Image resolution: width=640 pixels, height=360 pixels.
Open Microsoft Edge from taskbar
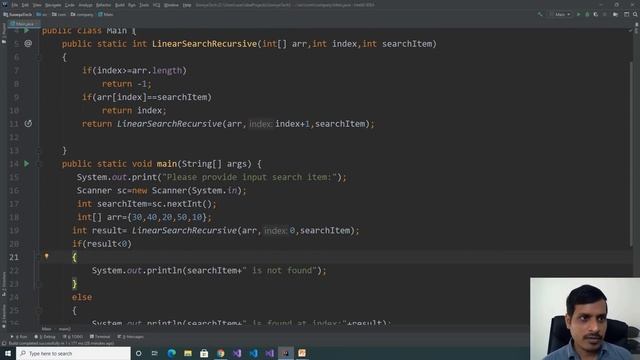click(171, 353)
